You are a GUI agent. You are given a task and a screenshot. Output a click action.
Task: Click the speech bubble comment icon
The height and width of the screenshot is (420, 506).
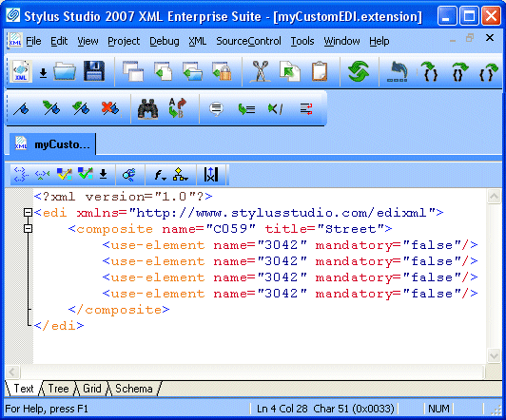click(216, 109)
